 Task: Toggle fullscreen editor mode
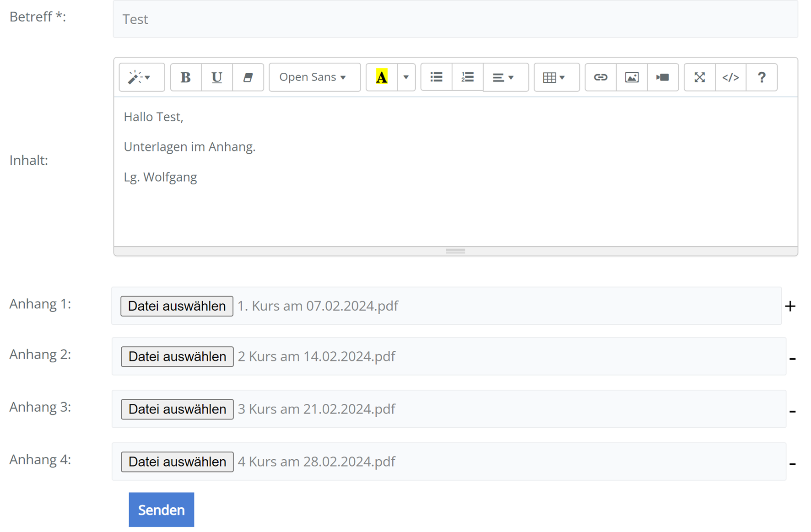click(x=699, y=77)
